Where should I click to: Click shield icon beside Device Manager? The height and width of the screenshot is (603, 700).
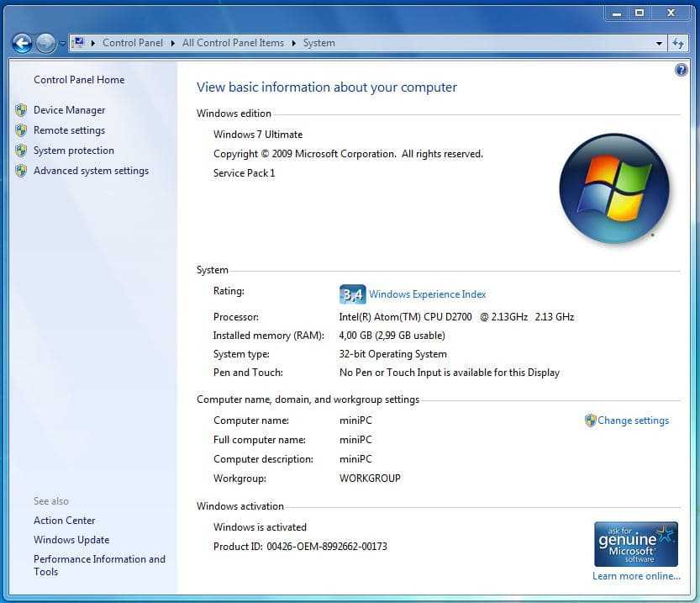click(x=21, y=110)
